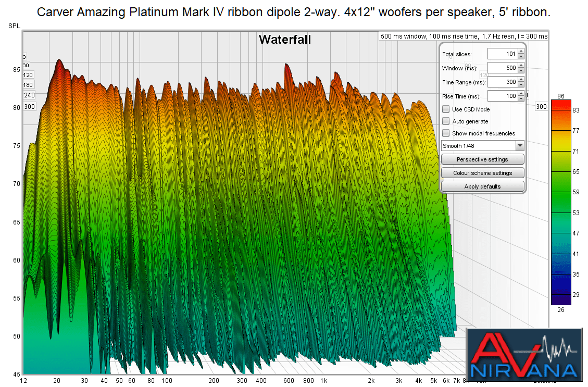
Task: Click the "100" frequency axis label
Action: pyautogui.click(x=167, y=381)
